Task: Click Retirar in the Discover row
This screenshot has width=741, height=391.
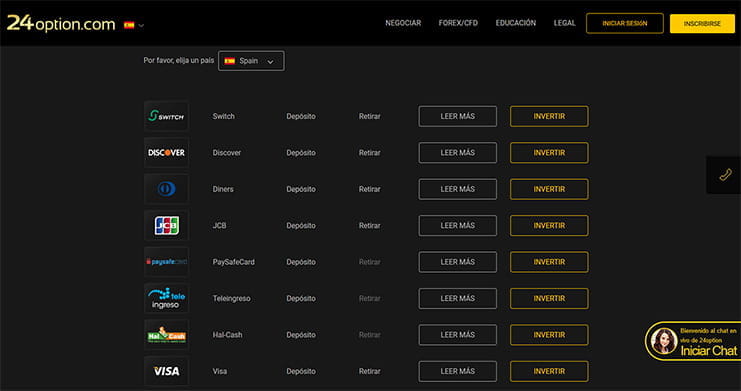Action: pyautogui.click(x=370, y=153)
